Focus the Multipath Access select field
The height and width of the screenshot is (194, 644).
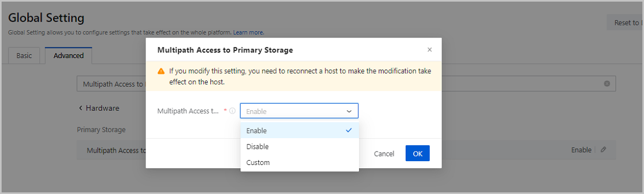299,111
